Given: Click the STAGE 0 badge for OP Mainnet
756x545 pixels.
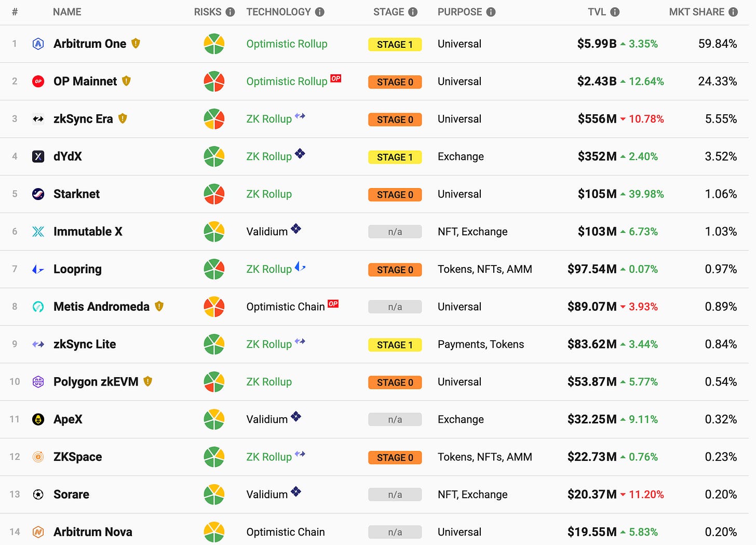Looking at the screenshot, I should 395,82.
